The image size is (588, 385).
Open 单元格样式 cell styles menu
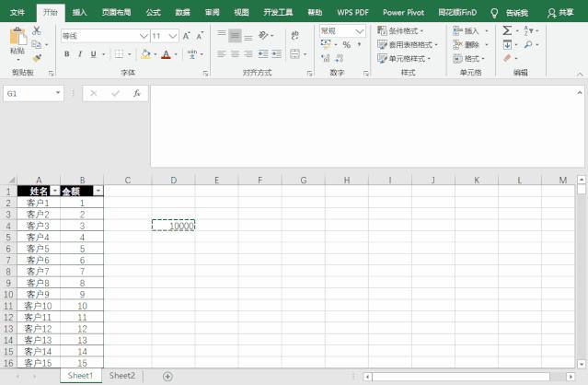(404, 59)
